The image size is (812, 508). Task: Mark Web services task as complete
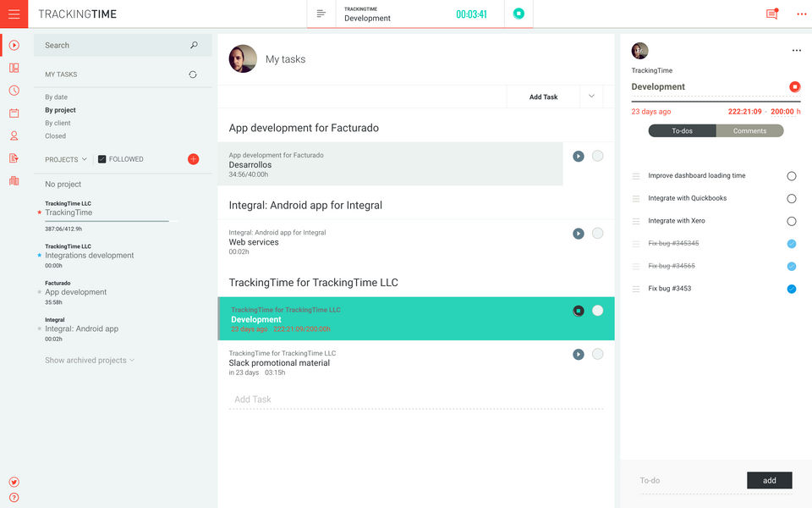click(598, 233)
